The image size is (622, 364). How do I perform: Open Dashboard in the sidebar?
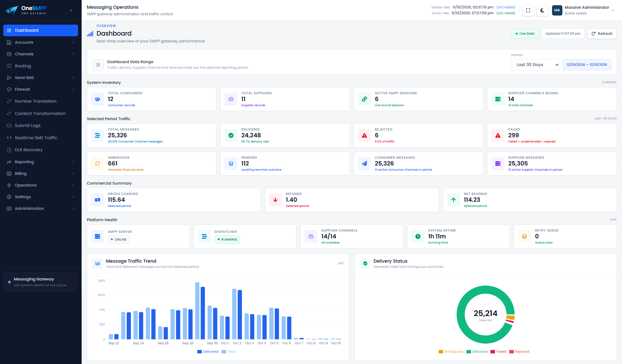(40, 30)
